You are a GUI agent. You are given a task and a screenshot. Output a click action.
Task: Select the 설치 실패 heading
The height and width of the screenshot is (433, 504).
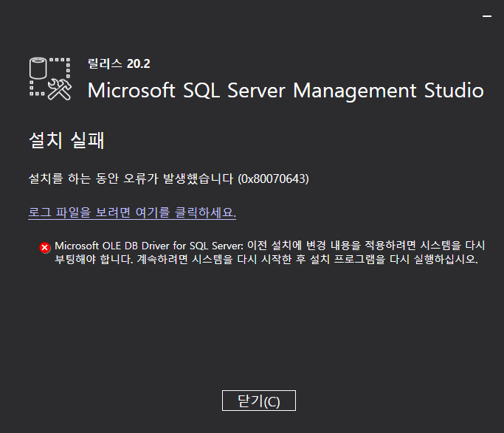coord(66,140)
